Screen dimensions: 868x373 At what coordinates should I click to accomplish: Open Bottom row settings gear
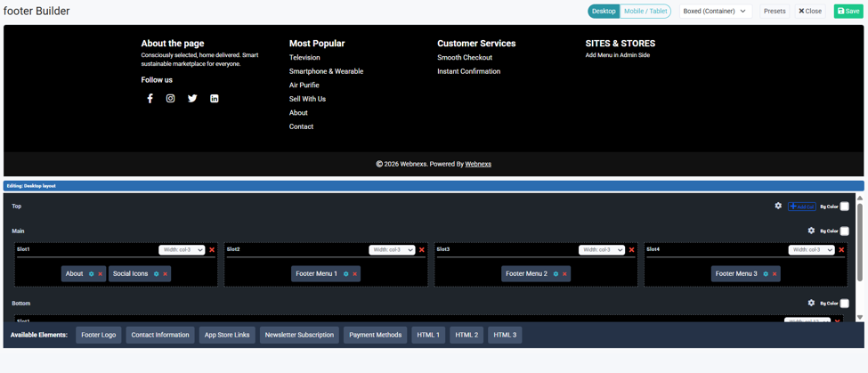coord(811,303)
